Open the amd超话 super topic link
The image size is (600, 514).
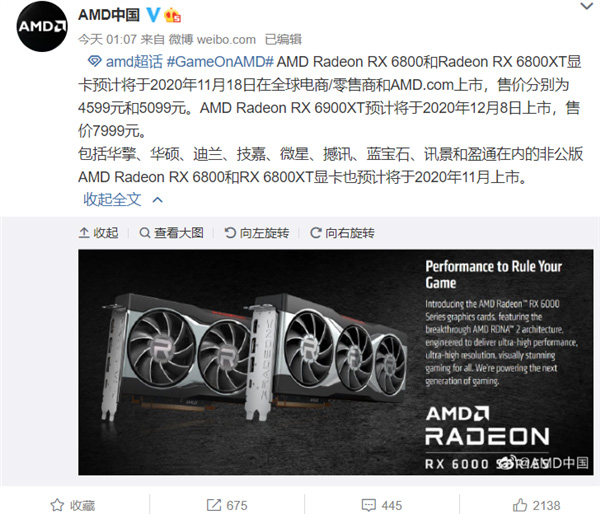click(134, 62)
